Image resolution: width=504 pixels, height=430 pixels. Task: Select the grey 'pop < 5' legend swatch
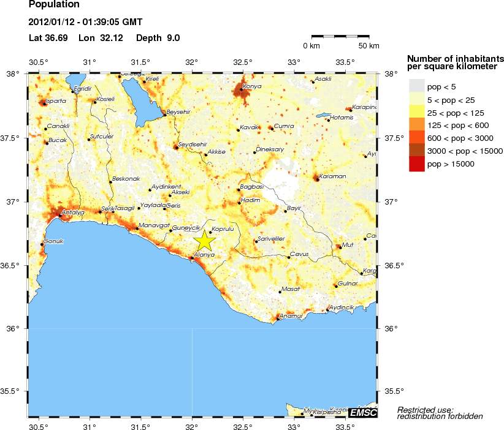[417, 87]
